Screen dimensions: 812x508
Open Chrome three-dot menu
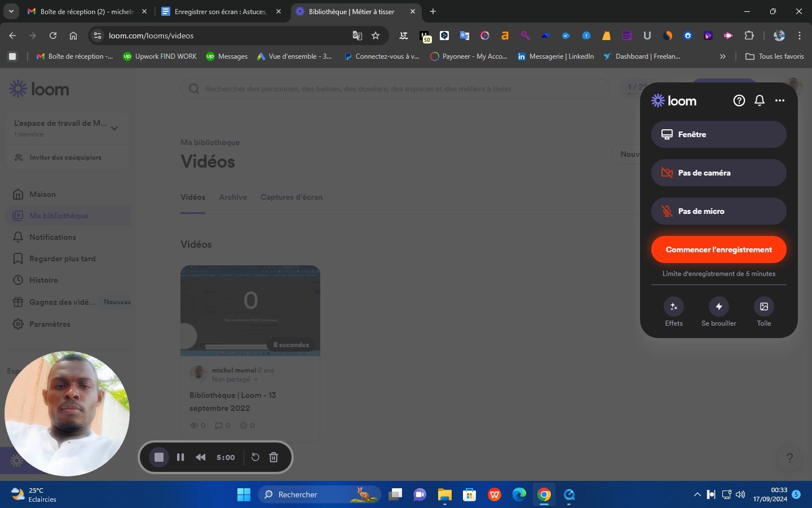coord(800,36)
